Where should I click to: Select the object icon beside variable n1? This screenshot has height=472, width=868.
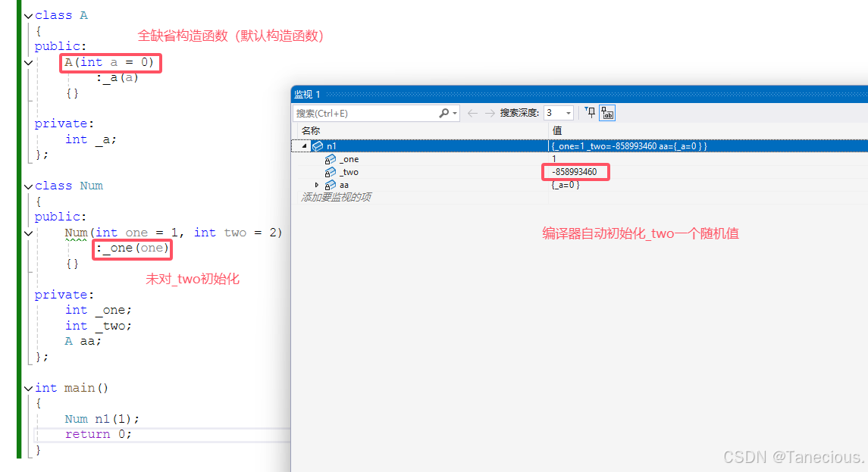(x=318, y=146)
